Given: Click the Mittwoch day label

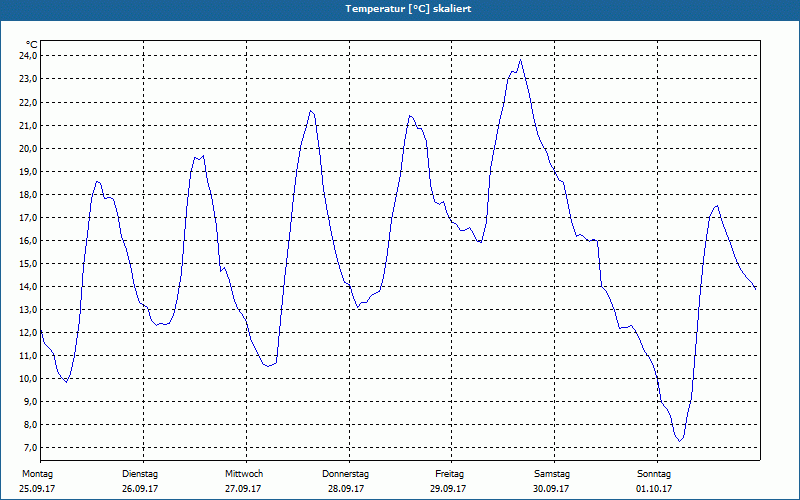Looking at the screenshot, I should (244, 474).
